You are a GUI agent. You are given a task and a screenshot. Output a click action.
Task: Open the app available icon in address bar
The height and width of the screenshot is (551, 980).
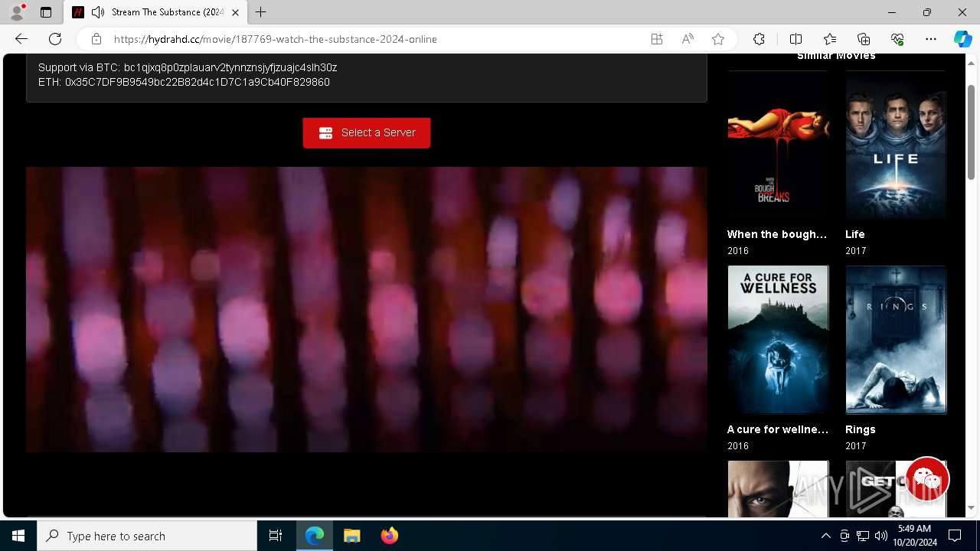pyautogui.click(x=657, y=39)
